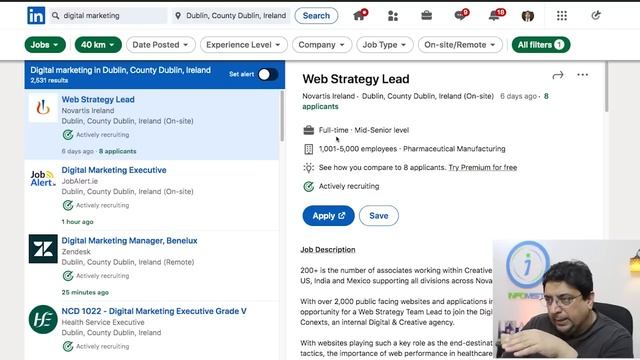
Task: Open the Jobs filter dropdown
Action: (x=45, y=45)
